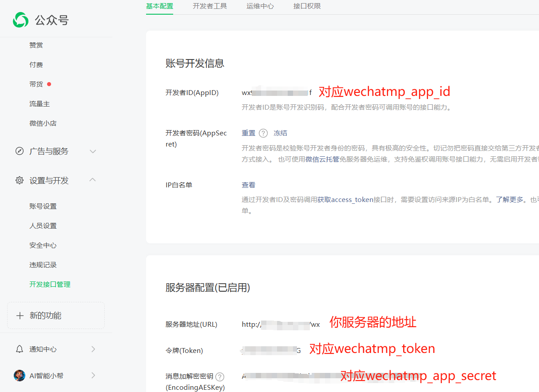The width and height of the screenshot is (539, 392).
Task: Open the AI智能小帮 arrow chevron
Action: pos(93,376)
